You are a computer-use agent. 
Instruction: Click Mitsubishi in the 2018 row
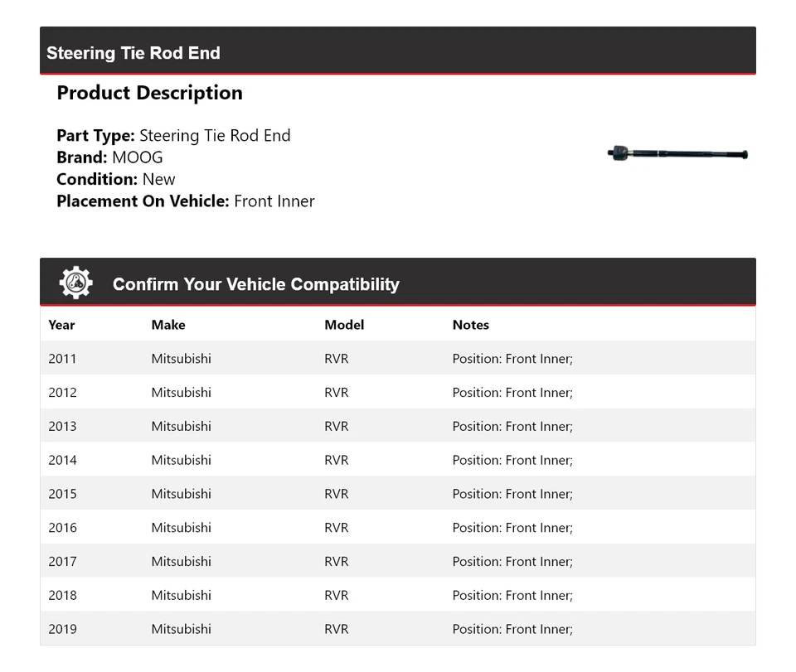tap(181, 595)
